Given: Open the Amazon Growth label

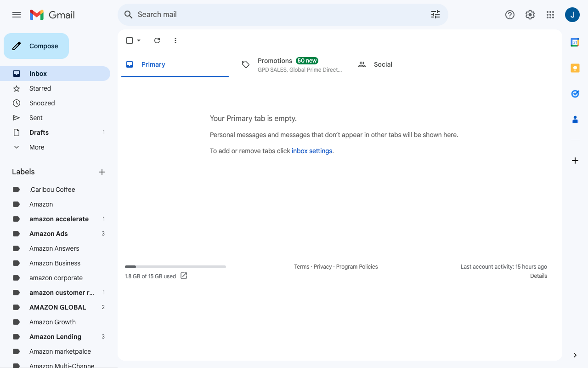Looking at the screenshot, I should coord(55,322).
